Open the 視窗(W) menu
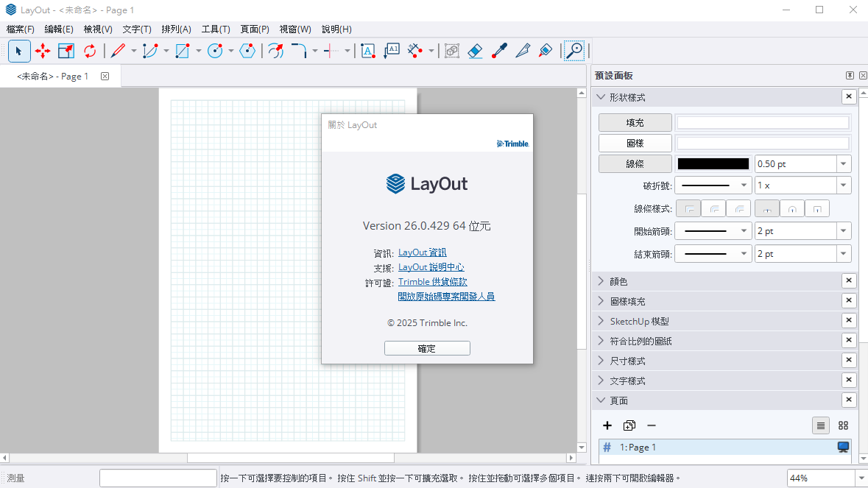The height and width of the screenshot is (488, 868). 295,29
